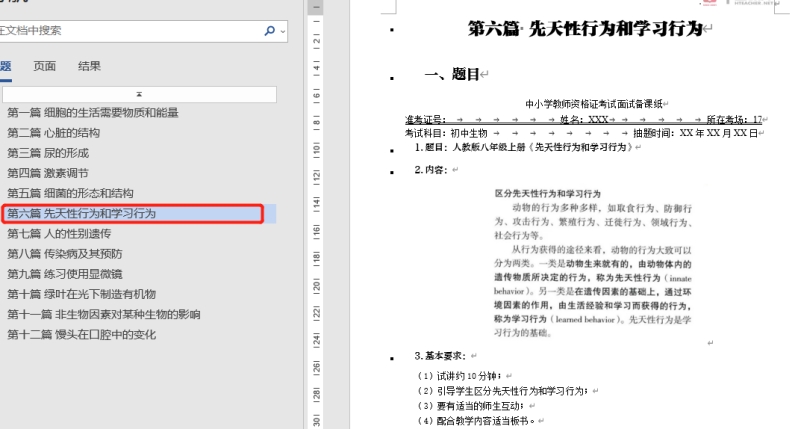
Task: Navigate to 第四篇 激素调节
Action: click(48, 173)
